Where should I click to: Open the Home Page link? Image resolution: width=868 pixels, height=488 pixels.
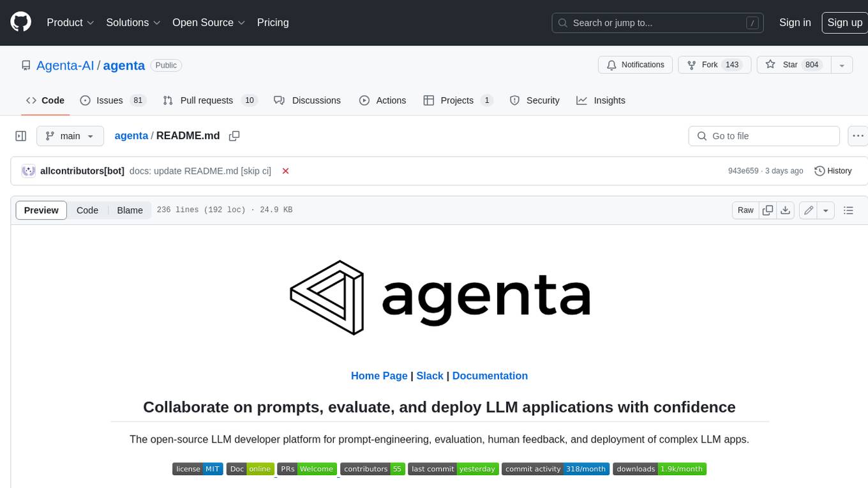(379, 376)
